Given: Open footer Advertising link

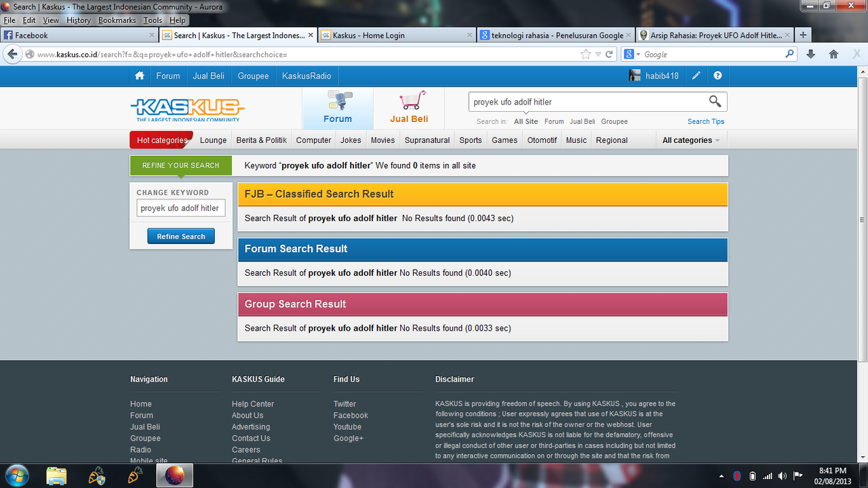Looking at the screenshot, I should click(x=251, y=427).
